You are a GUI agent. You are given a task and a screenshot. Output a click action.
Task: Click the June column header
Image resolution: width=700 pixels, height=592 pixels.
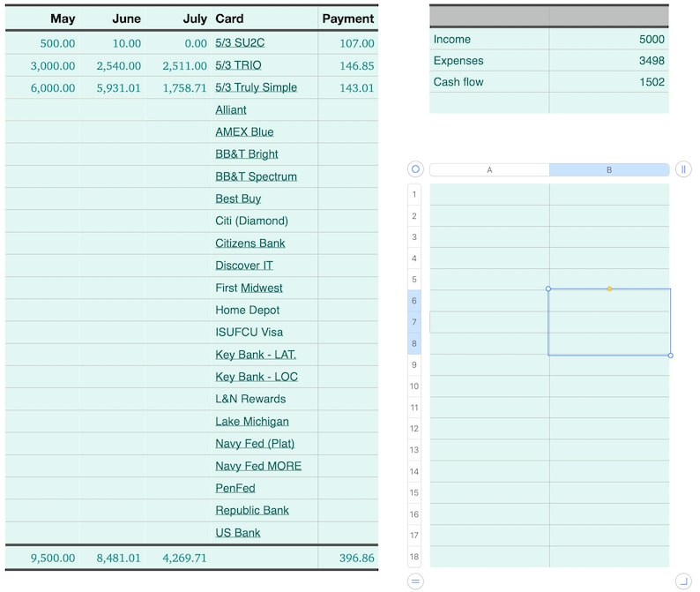click(x=126, y=19)
